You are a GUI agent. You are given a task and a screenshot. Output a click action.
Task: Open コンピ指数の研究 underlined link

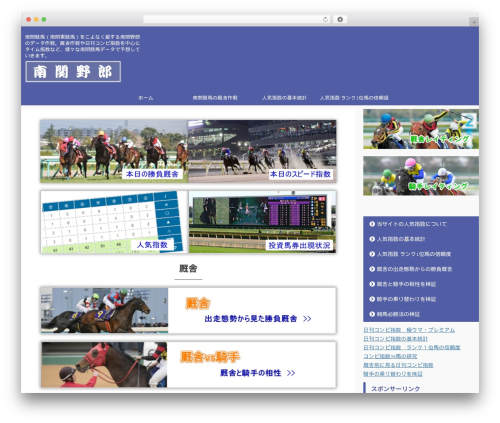[390, 356]
